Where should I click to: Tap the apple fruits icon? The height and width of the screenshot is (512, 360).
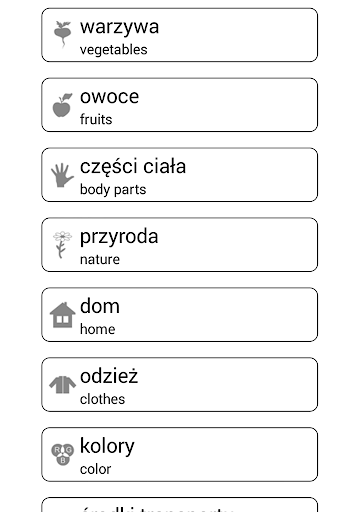pyautogui.click(x=62, y=105)
